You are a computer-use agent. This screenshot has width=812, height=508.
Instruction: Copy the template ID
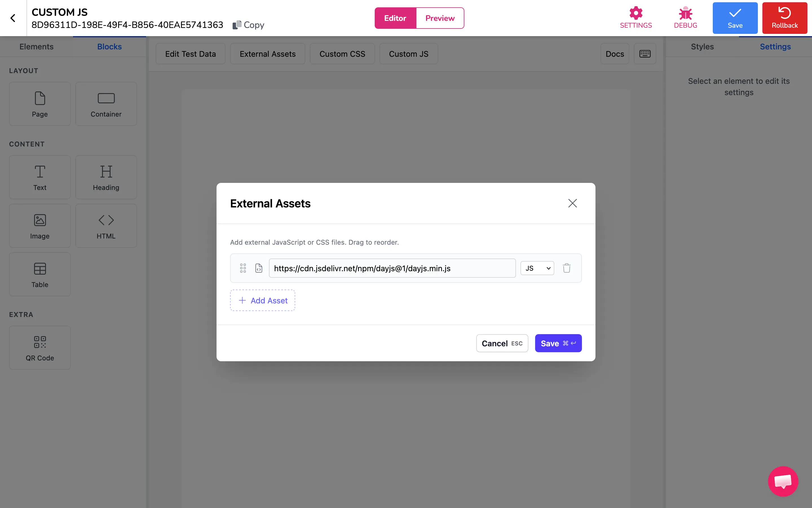coord(248,25)
